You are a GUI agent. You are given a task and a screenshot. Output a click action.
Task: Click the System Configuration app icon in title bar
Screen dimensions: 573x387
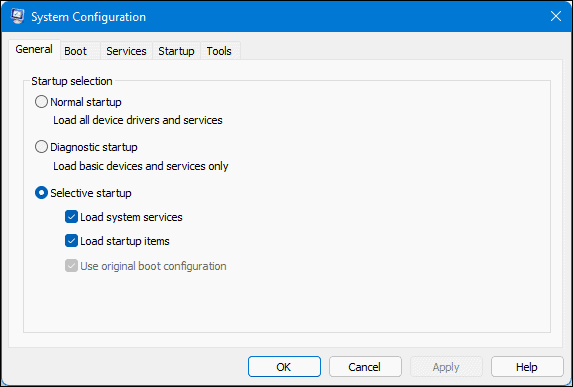pos(17,16)
